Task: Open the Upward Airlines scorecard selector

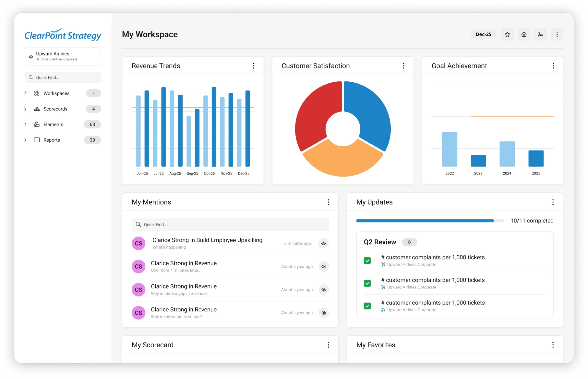Action: point(63,56)
